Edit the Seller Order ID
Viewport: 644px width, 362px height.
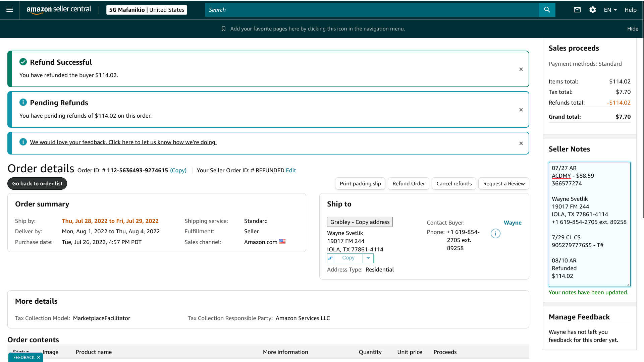(x=291, y=170)
